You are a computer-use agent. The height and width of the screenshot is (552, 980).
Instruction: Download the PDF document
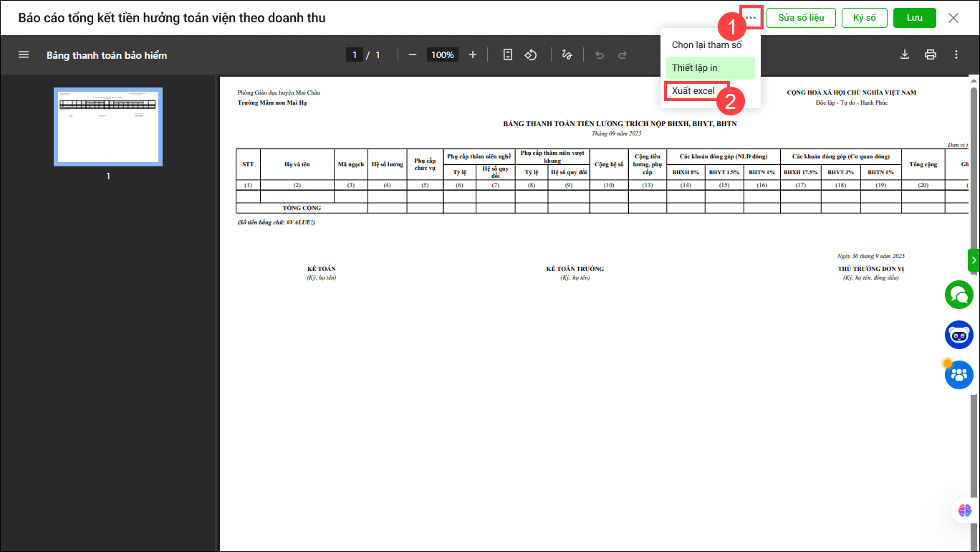click(x=905, y=54)
